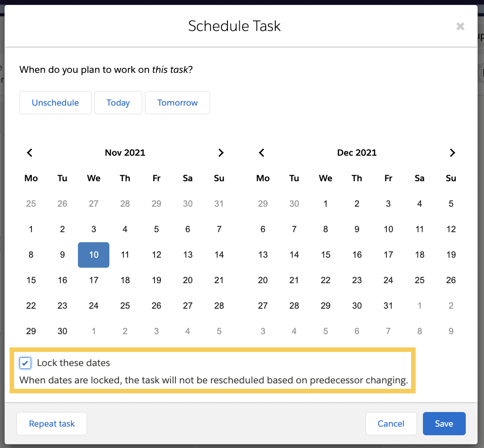484x448 pixels.
Task: Schedule the task for Tomorrow
Action: [x=177, y=103]
